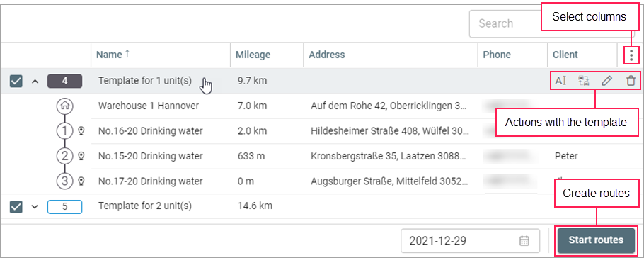Collapse the Template for 1 unit(s) row

[35, 81]
